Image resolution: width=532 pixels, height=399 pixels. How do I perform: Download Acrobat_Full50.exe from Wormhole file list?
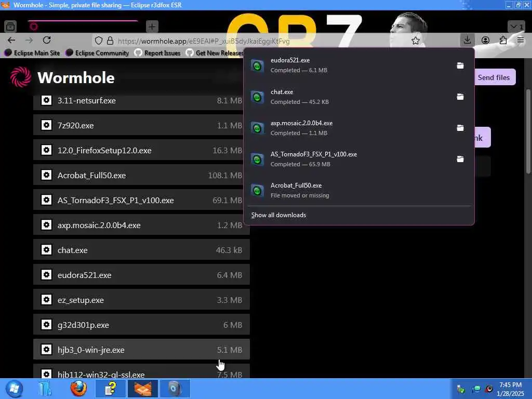[141, 175]
